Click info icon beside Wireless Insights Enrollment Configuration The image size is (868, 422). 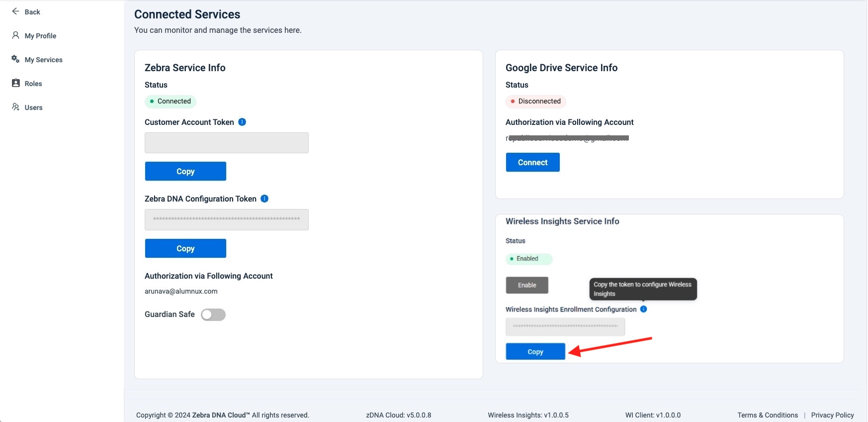643,309
